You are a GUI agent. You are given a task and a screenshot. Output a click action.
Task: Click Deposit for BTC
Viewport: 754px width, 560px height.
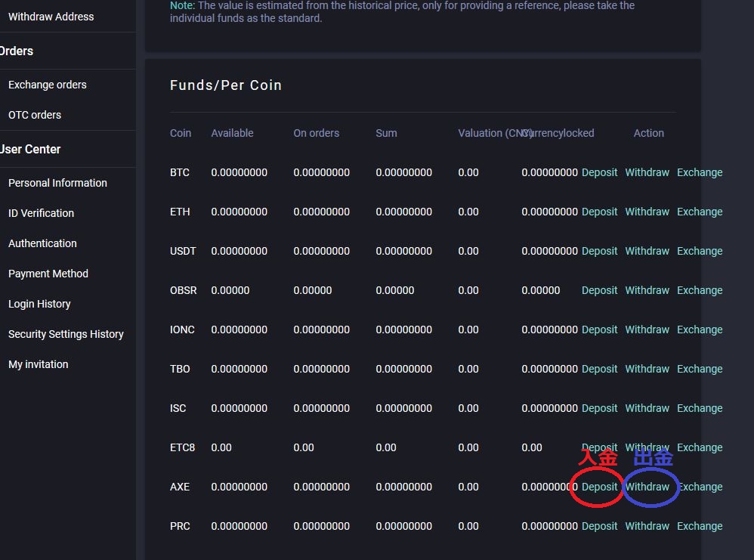pos(599,172)
